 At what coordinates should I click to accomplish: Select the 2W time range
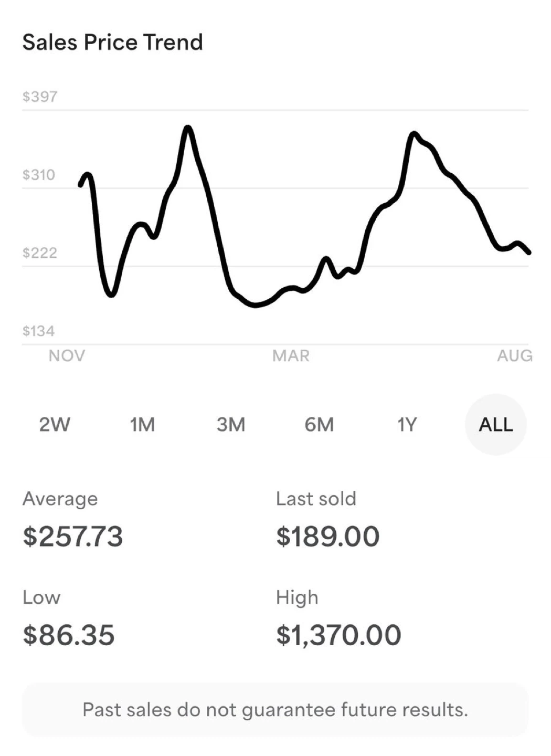pos(55,424)
